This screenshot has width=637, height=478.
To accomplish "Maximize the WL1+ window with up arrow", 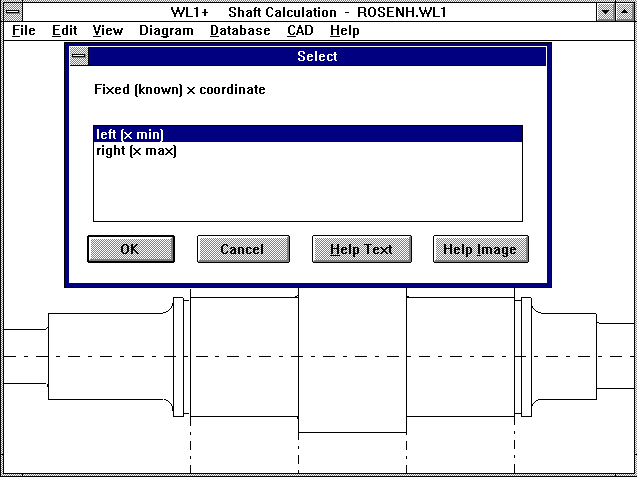I will 625,12.
